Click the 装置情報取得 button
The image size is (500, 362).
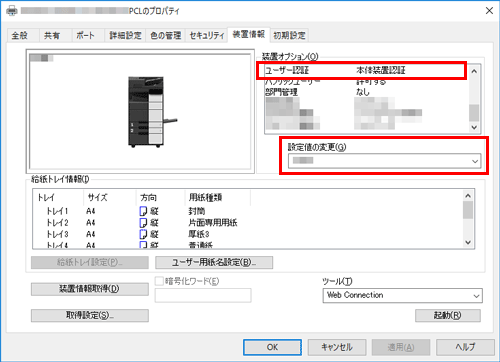point(90,289)
